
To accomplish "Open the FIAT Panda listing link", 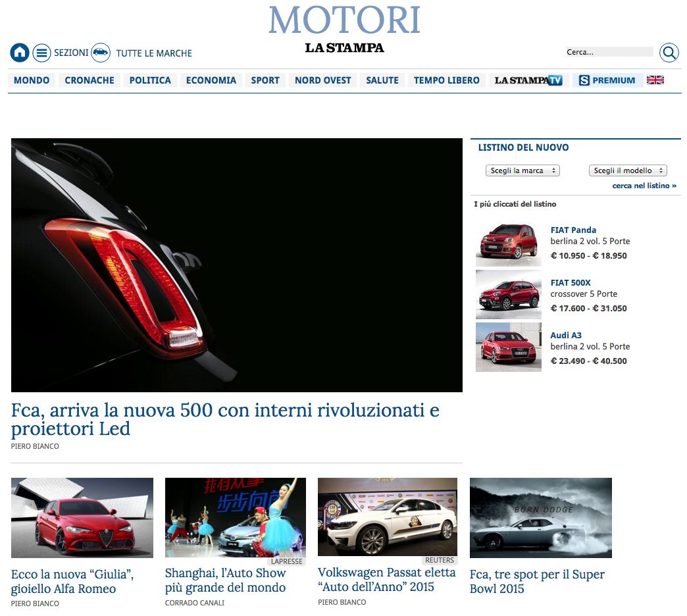I will 573,230.
